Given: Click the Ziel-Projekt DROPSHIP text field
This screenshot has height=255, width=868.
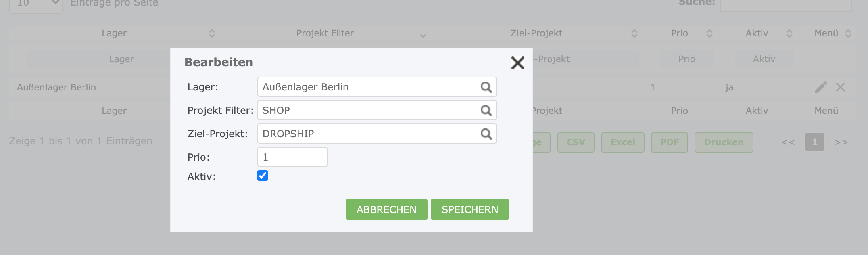Looking at the screenshot, I should click(x=367, y=134).
